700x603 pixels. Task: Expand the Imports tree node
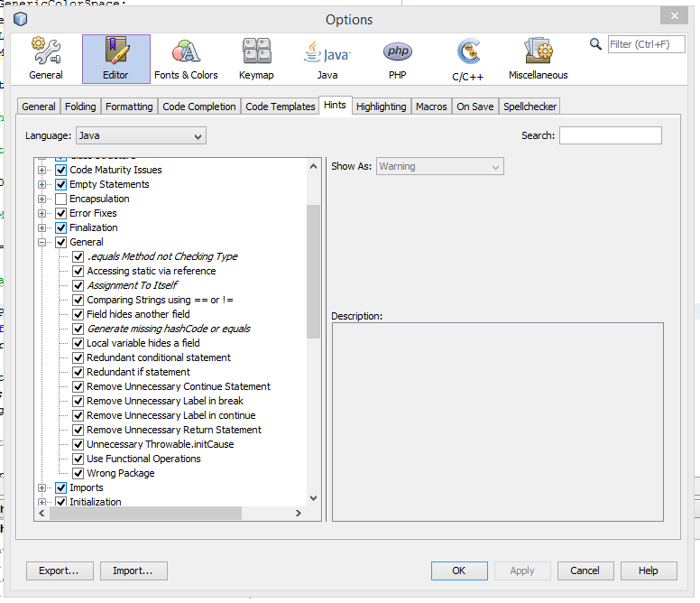point(42,487)
